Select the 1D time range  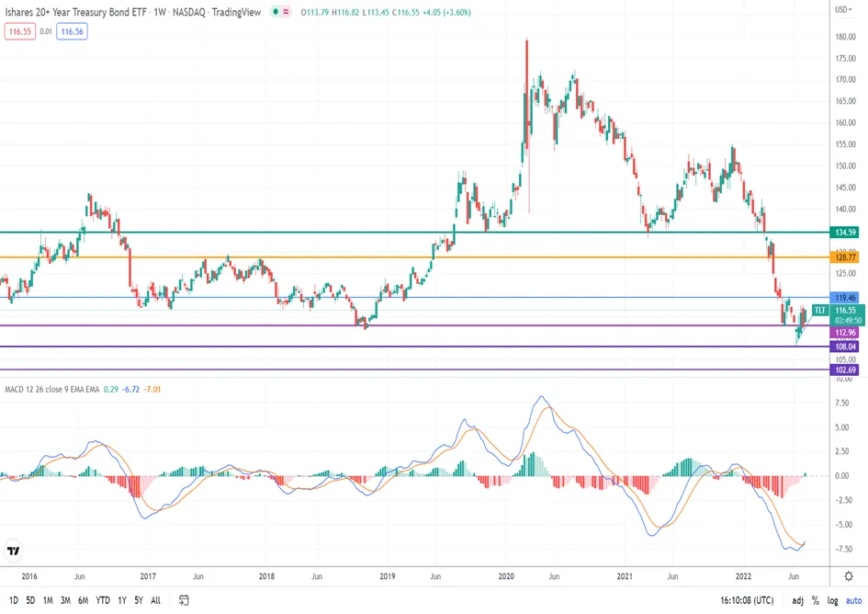click(x=14, y=600)
